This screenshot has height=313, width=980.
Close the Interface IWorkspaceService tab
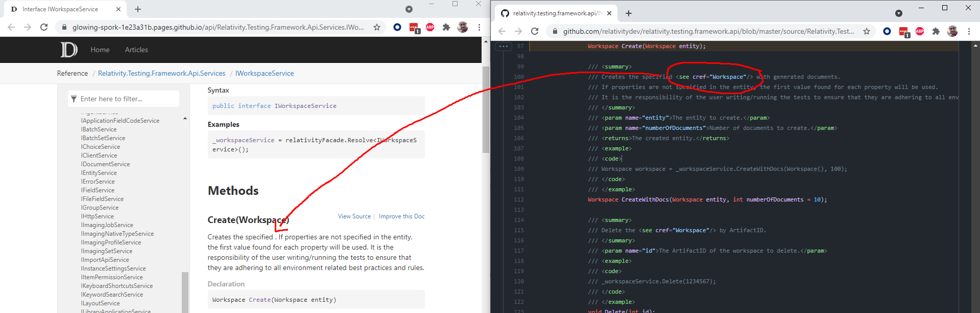pyautogui.click(x=118, y=9)
